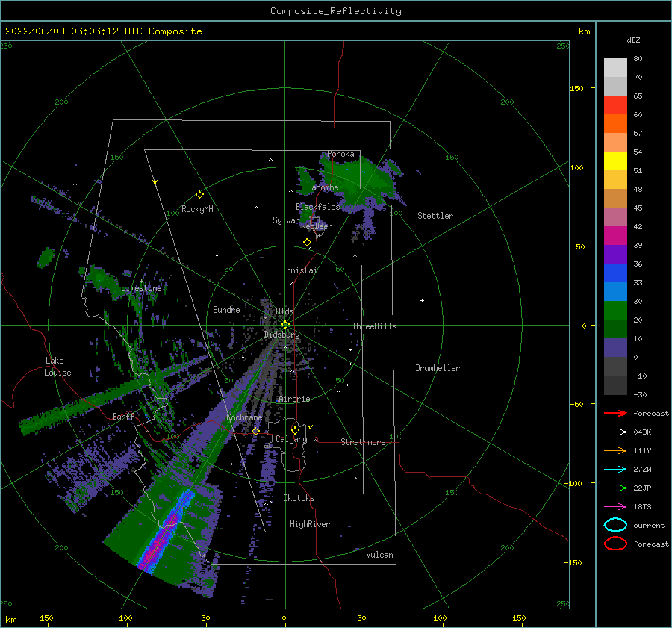The image size is (672, 628).
Task: Click the yellow diamond marker beside RockyMH
Action: [199, 195]
